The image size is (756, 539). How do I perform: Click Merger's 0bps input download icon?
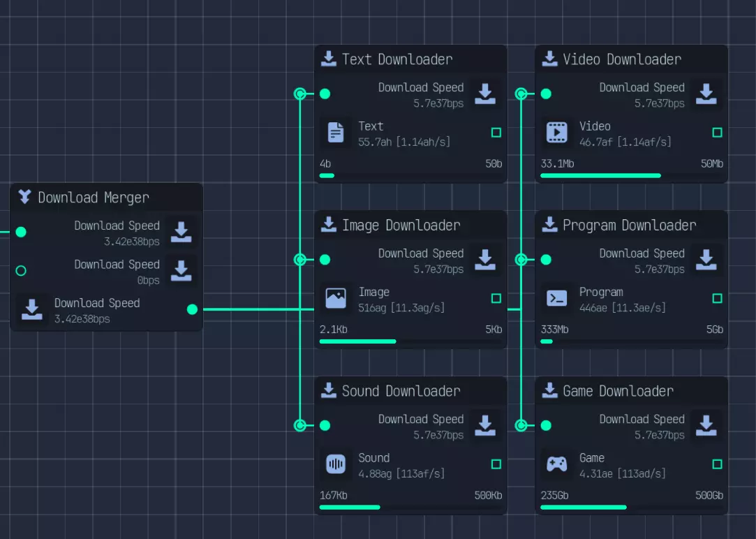(181, 271)
